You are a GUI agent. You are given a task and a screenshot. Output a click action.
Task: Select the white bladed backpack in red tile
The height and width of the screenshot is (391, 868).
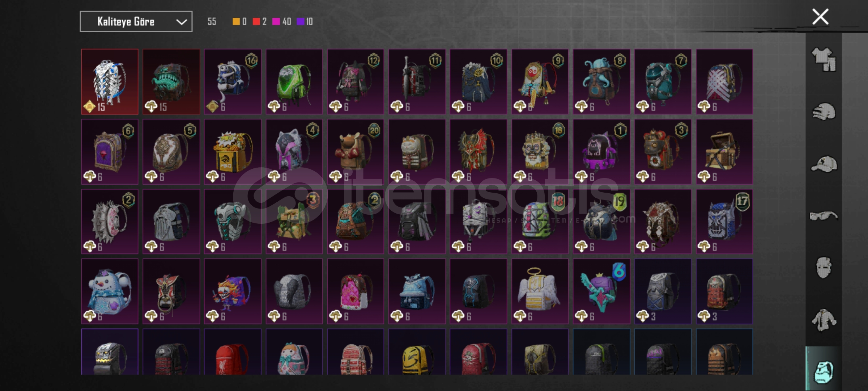(110, 82)
